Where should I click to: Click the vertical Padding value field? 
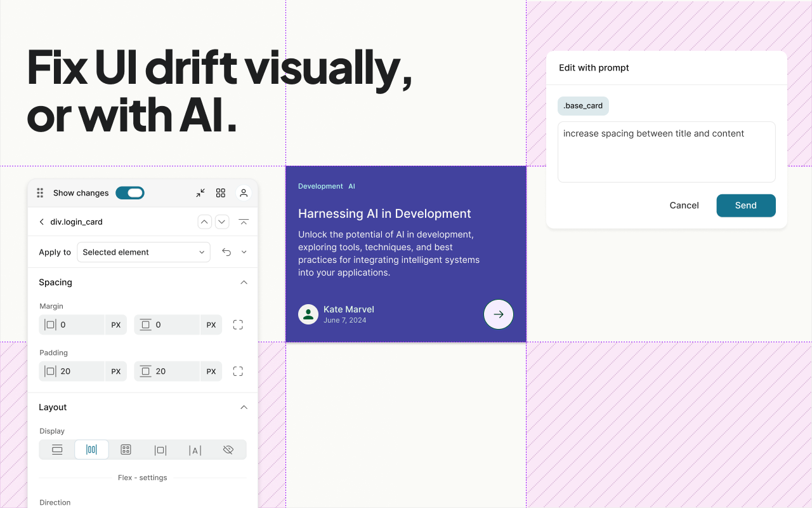[167, 371]
